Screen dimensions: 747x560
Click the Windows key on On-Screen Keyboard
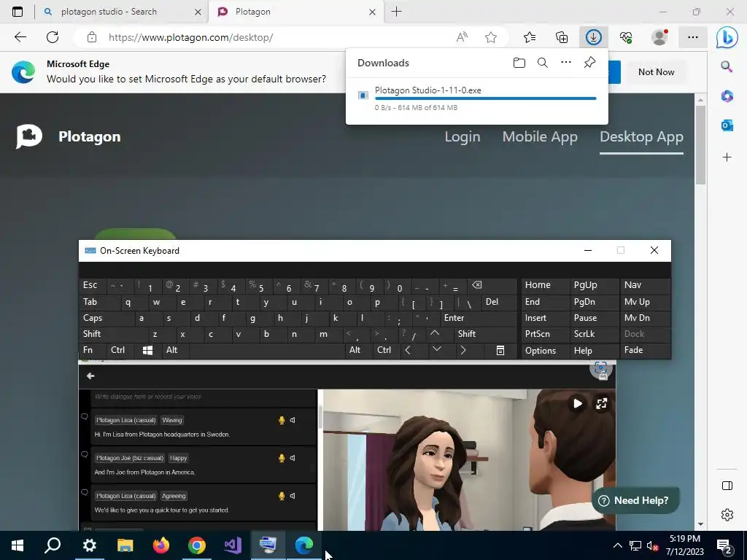pyautogui.click(x=147, y=350)
